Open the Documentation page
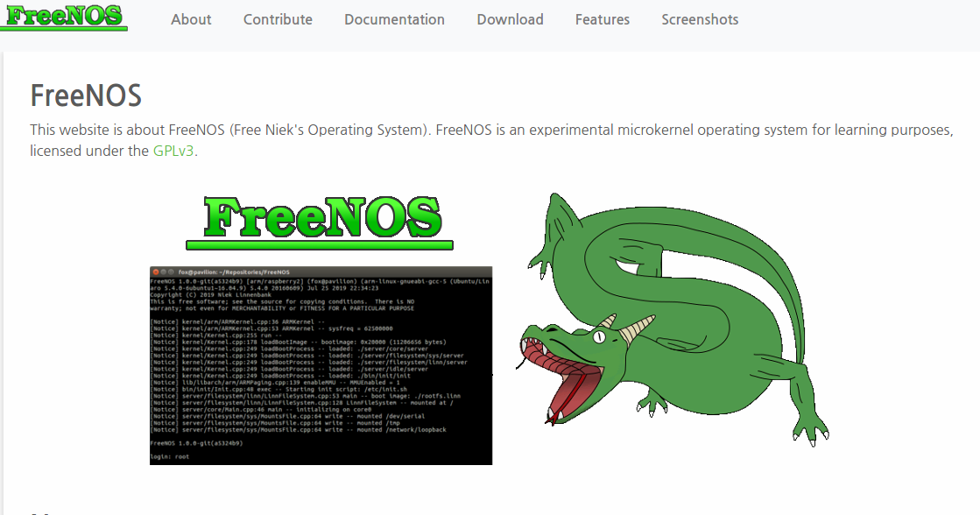This screenshot has width=980, height=515. tap(394, 19)
